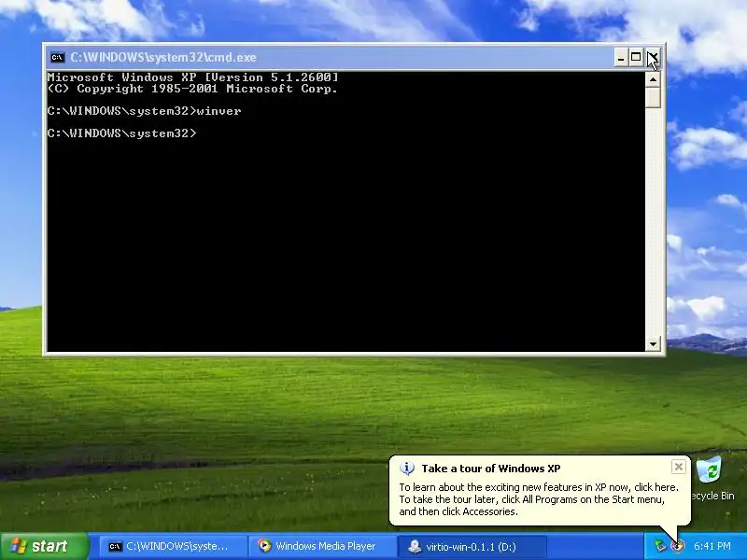
Task: Minimize the cmd.exe window
Action: 621,58
